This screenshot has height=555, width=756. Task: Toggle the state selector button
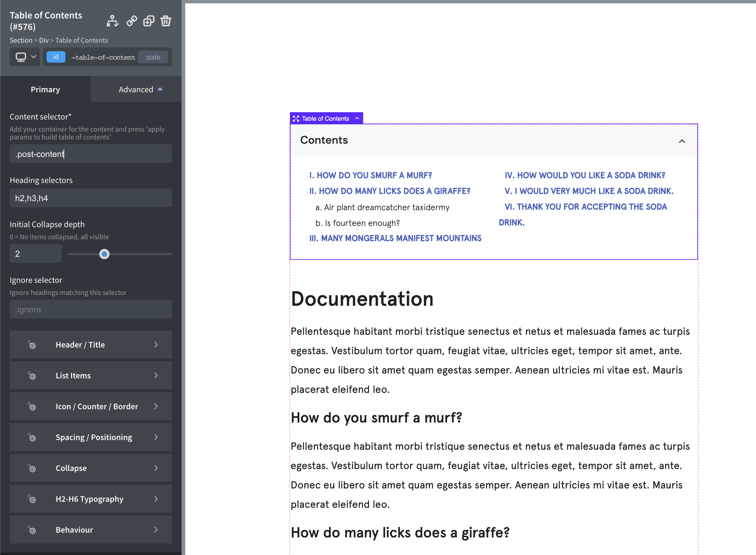click(153, 57)
